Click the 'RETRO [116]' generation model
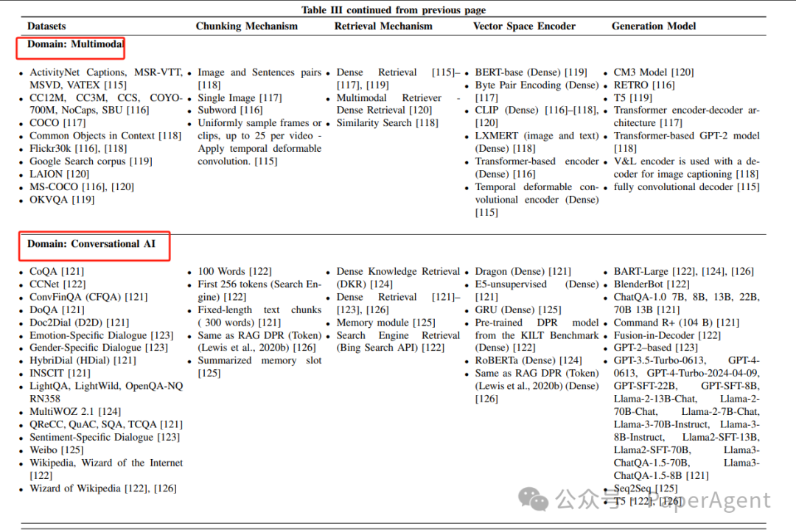The height and width of the screenshot is (532, 796). (x=644, y=85)
